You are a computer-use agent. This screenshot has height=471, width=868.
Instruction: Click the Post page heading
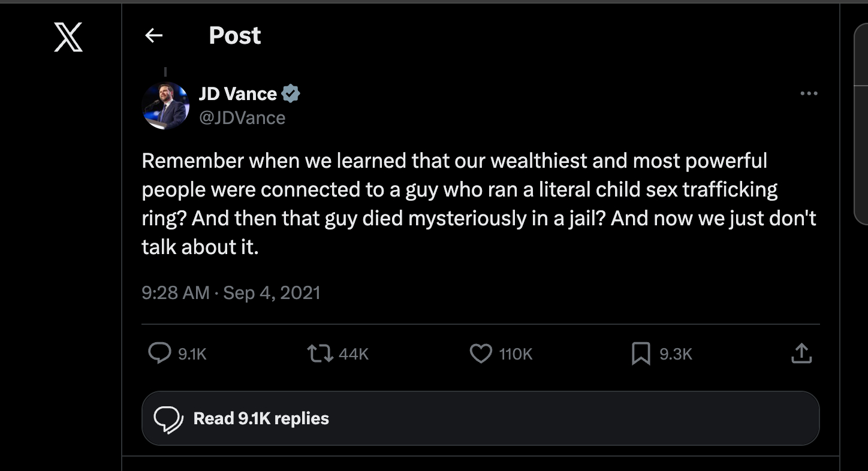pyautogui.click(x=234, y=36)
